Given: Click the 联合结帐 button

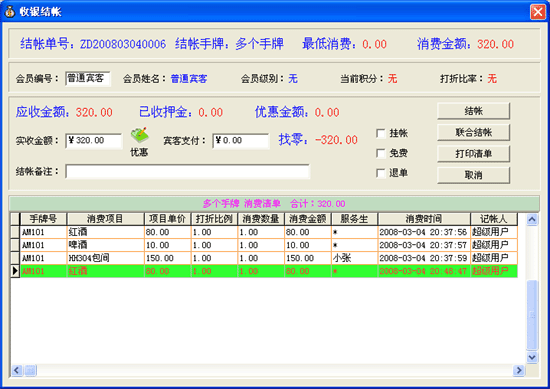Looking at the screenshot, I should coord(474,133).
